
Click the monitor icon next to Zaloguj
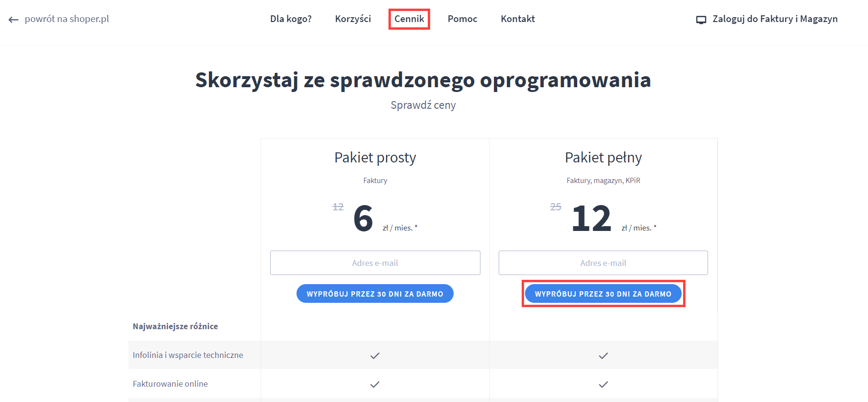tap(701, 20)
